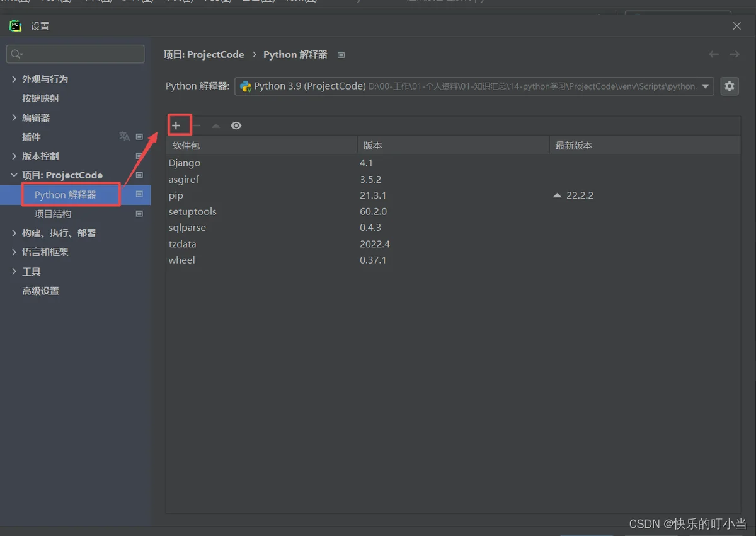Click the translate icon next to 插件

125,136
